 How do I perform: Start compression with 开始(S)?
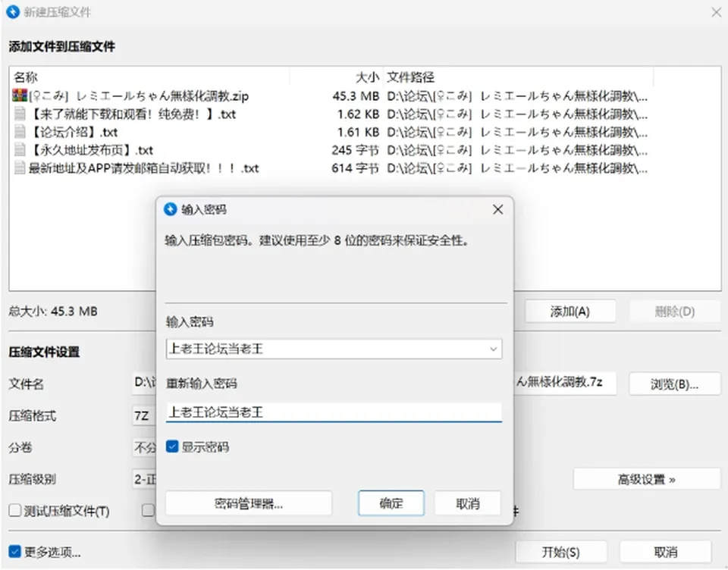(561, 552)
